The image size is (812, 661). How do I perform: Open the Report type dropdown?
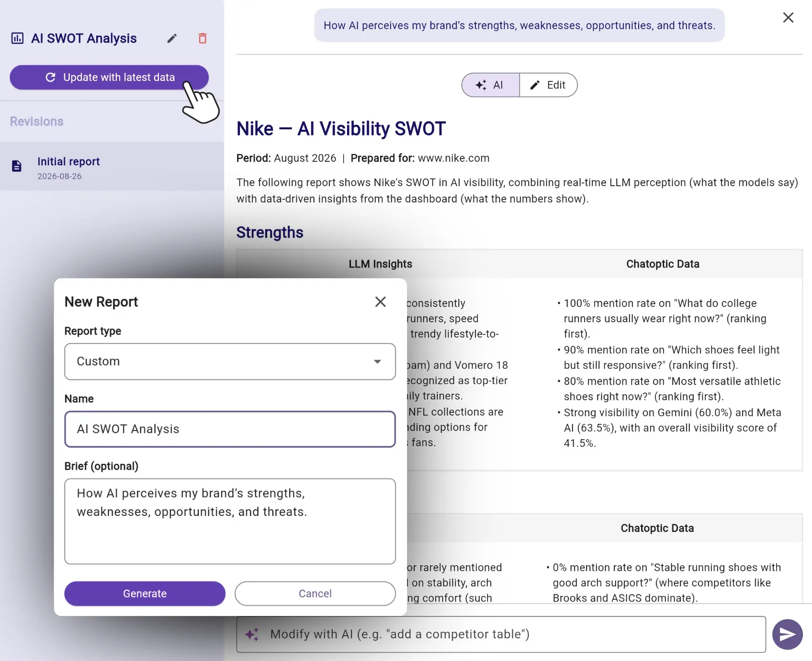coord(230,362)
